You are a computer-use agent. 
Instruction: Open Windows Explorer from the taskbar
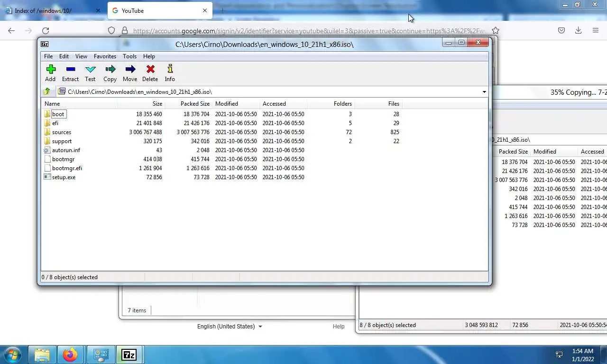click(42, 355)
